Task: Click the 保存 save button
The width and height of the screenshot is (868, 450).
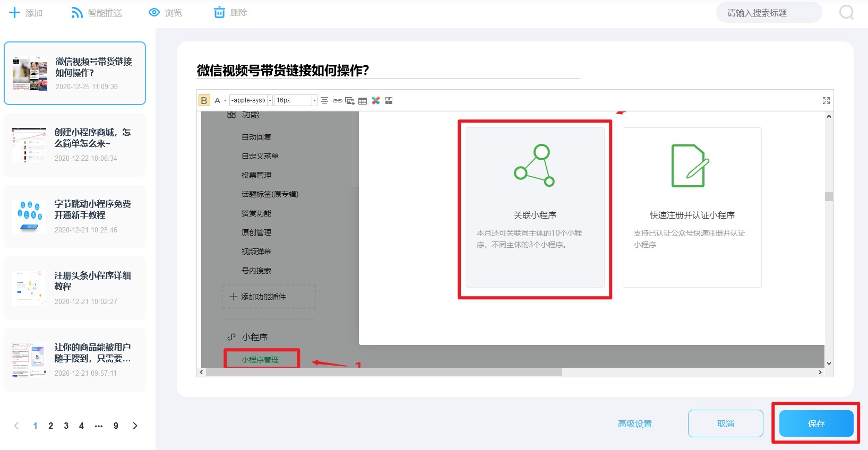Action: click(816, 423)
